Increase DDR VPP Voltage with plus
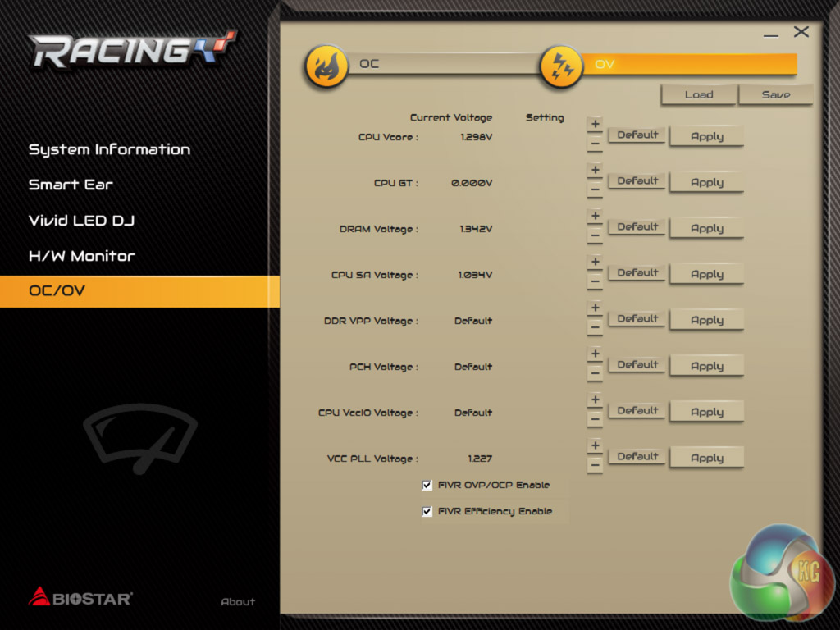840x630 pixels. tap(595, 308)
